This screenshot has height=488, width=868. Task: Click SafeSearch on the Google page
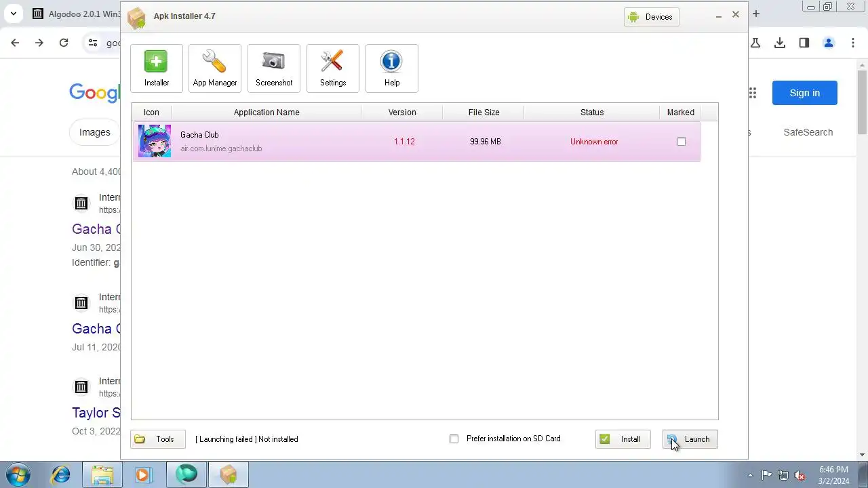808,132
